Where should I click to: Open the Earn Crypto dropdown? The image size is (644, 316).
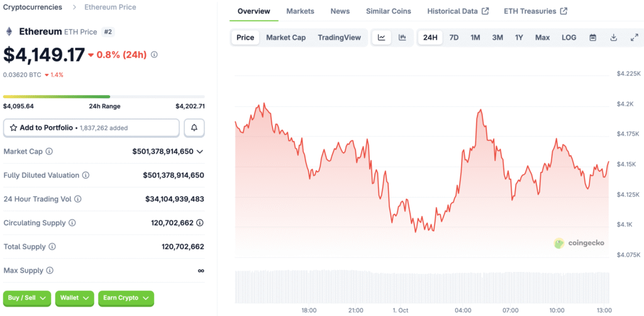pyautogui.click(x=126, y=298)
